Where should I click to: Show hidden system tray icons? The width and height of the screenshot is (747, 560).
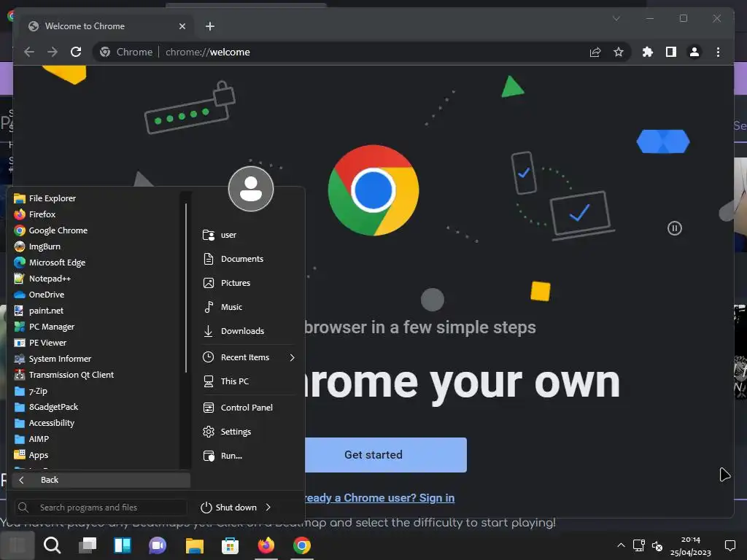pos(621,545)
